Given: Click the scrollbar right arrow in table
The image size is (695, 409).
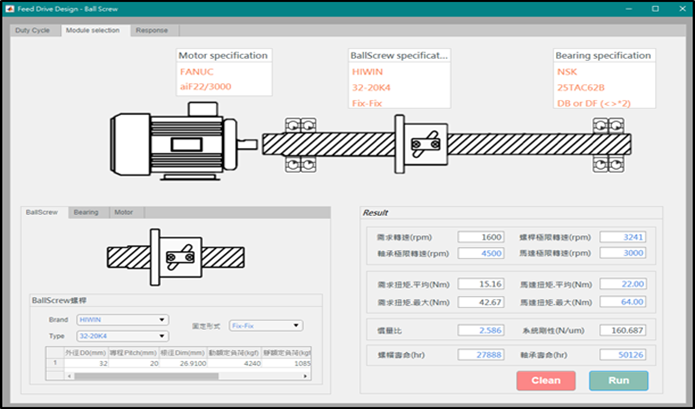Looking at the screenshot, I should click(307, 376).
